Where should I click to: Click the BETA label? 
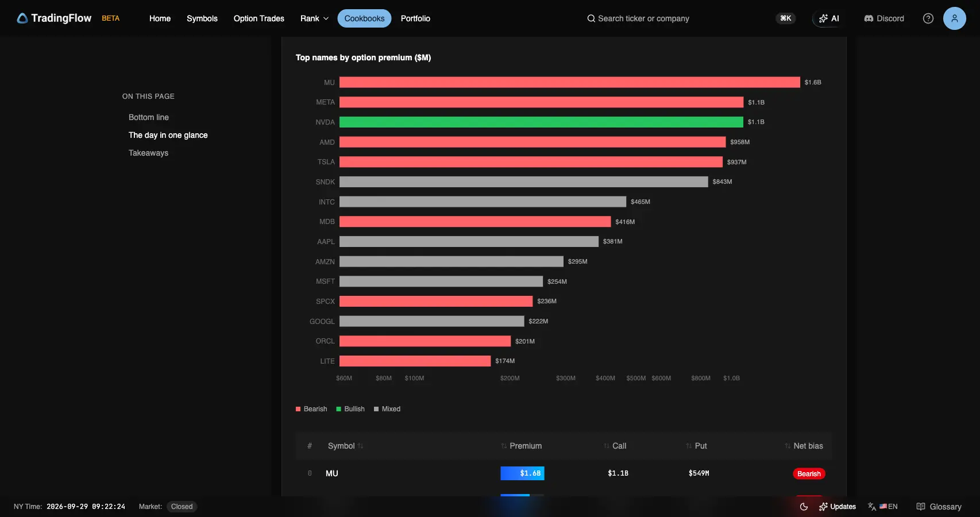(x=111, y=18)
